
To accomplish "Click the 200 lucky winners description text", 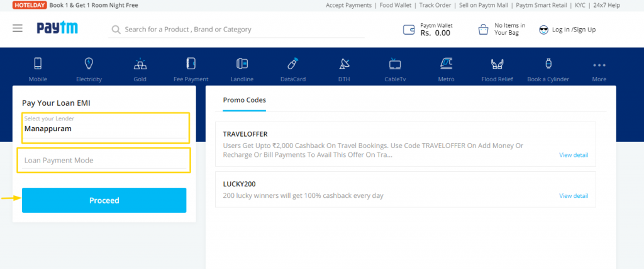I will [x=303, y=196].
